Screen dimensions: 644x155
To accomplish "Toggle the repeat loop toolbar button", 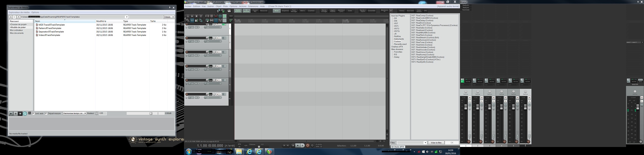I will [x=201, y=16].
